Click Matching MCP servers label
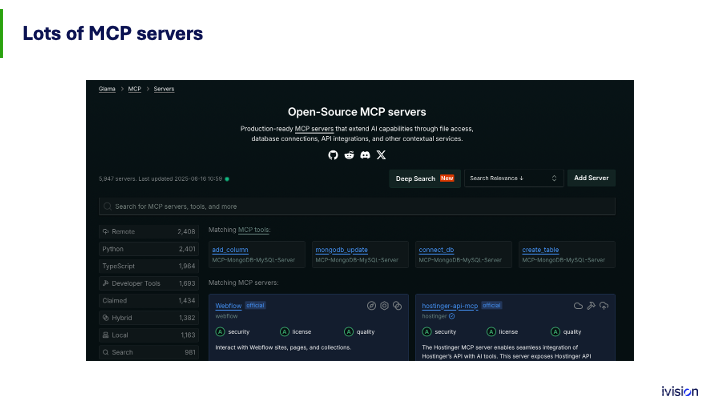 click(243, 283)
